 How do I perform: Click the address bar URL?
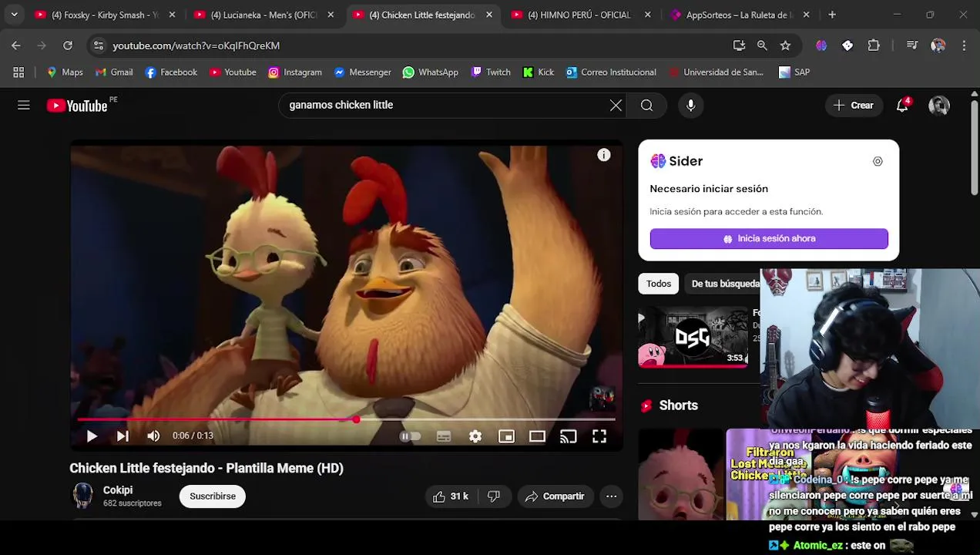click(196, 46)
